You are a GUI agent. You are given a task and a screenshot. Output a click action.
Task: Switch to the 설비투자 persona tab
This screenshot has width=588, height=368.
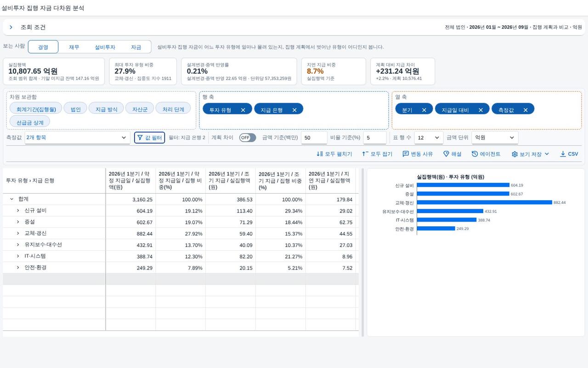[105, 47]
